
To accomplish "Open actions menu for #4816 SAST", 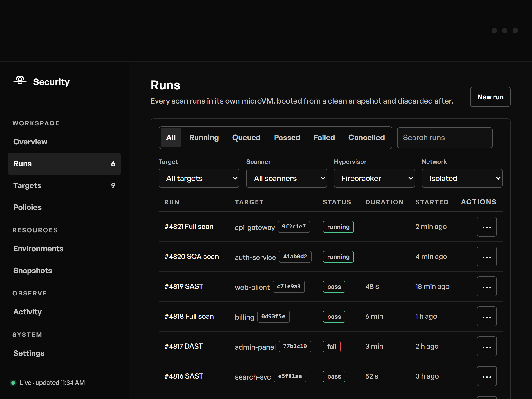I will coord(487,376).
